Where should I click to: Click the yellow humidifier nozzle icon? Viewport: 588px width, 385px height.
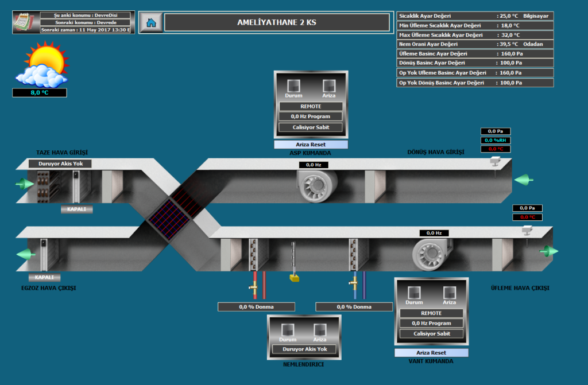pyautogui.click(x=294, y=278)
